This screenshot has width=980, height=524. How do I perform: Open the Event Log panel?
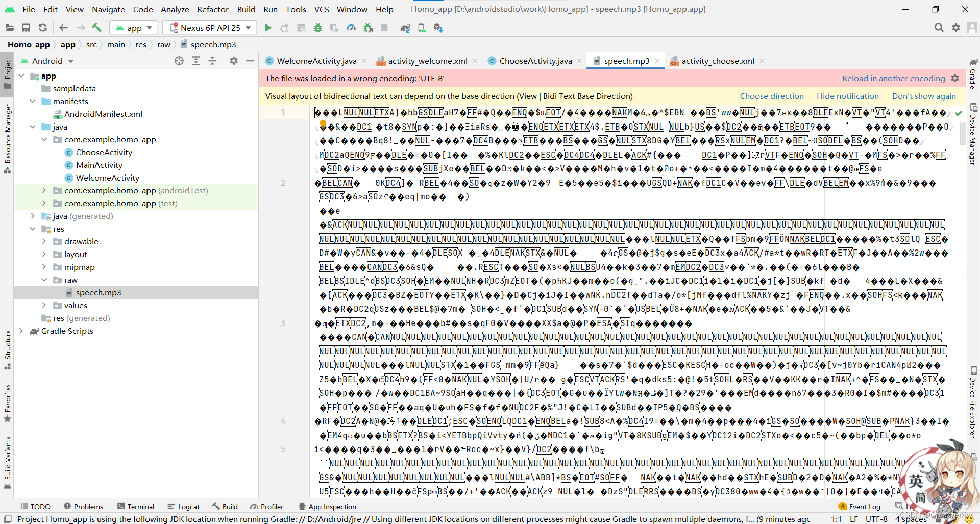860,507
